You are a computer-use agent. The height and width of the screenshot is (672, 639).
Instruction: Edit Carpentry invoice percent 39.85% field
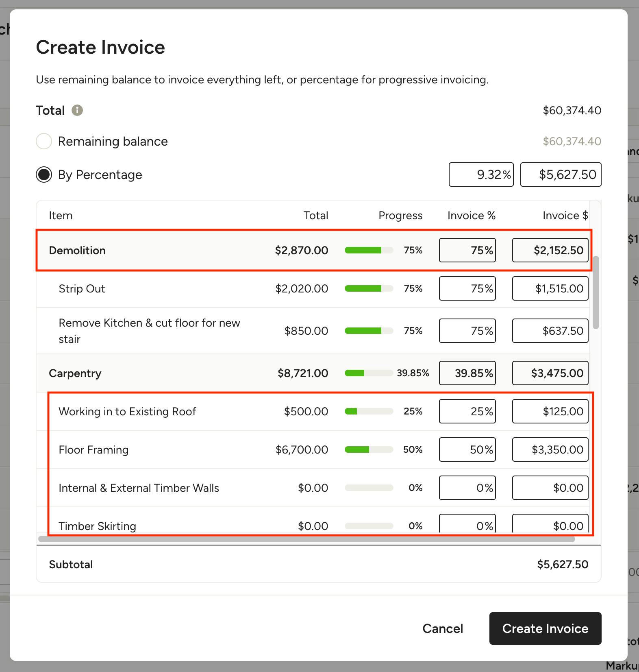467,373
